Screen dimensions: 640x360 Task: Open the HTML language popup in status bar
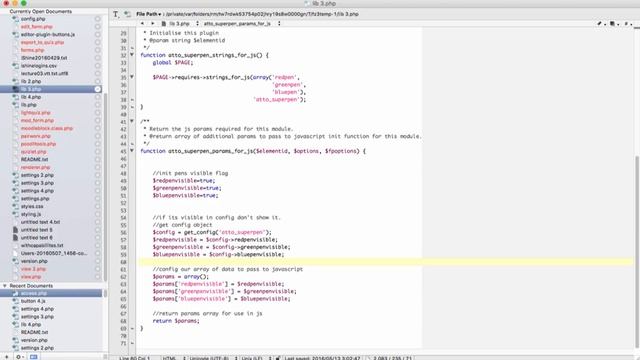pyautogui.click(x=174, y=358)
